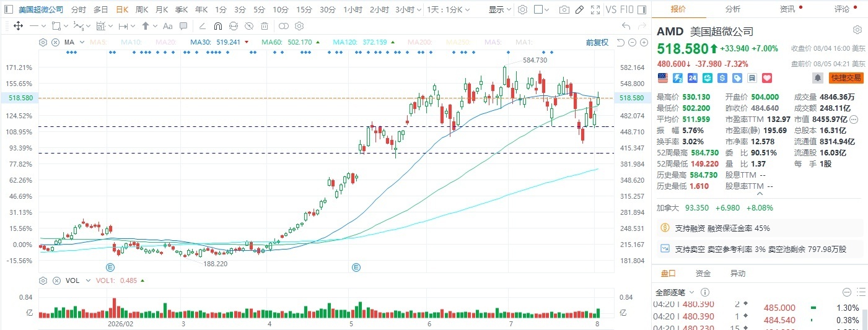This screenshot has height=330, width=868.
Task: Click the 前复权 link
Action: pos(597,42)
